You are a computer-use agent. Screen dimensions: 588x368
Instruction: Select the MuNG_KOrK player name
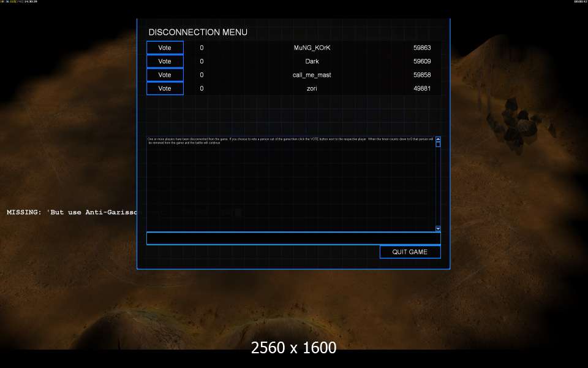pos(312,48)
